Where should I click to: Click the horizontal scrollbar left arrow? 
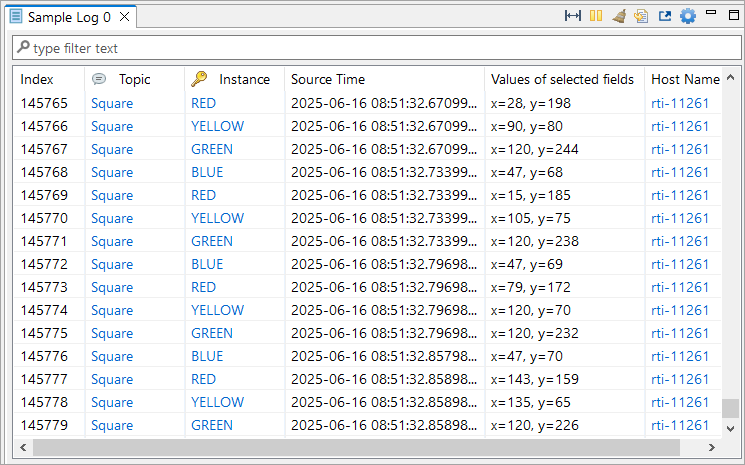click(x=22, y=447)
